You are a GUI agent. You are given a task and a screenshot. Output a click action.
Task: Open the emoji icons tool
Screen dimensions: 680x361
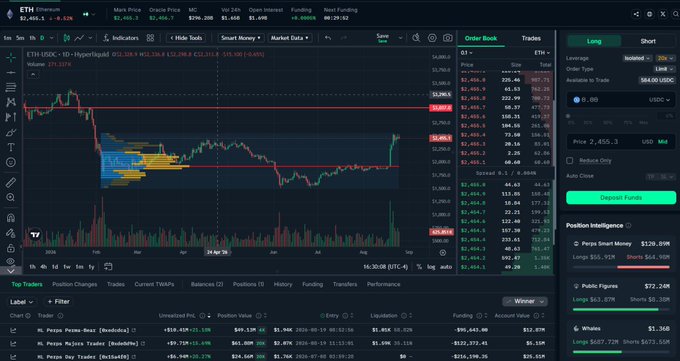pos(11,162)
